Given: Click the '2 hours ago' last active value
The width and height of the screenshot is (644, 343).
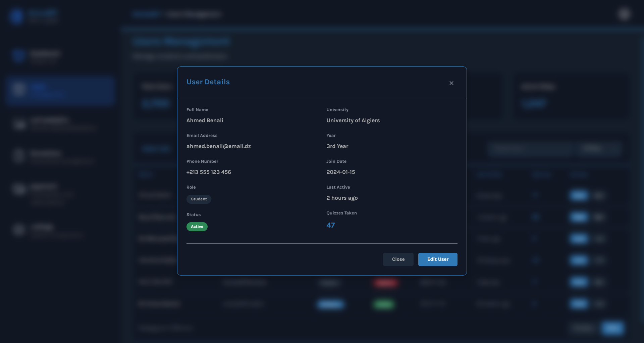Looking at the screenshot, I should pyautogui.click(x=342, y=198).
